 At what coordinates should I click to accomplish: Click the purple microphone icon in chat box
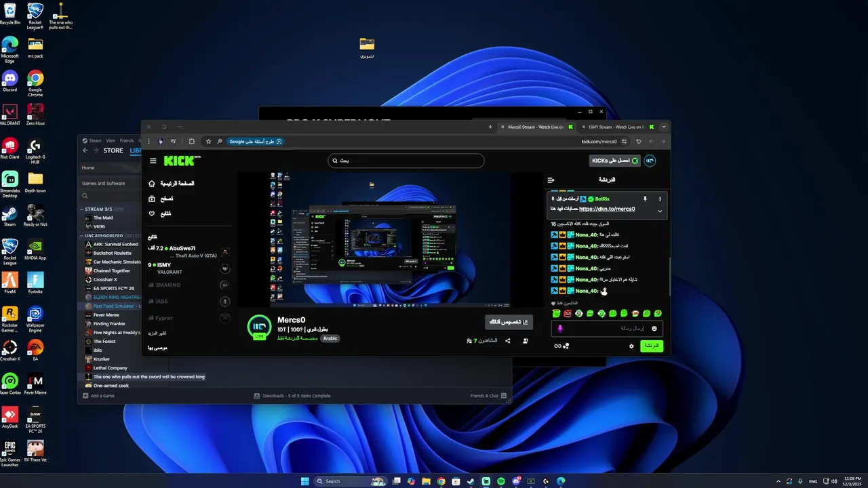(x=560, y=328)
